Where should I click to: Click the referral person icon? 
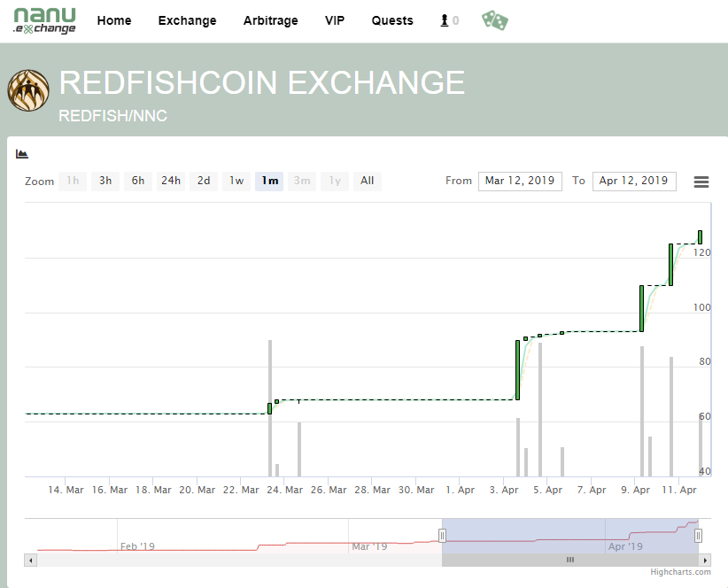(x=445, y=20)
